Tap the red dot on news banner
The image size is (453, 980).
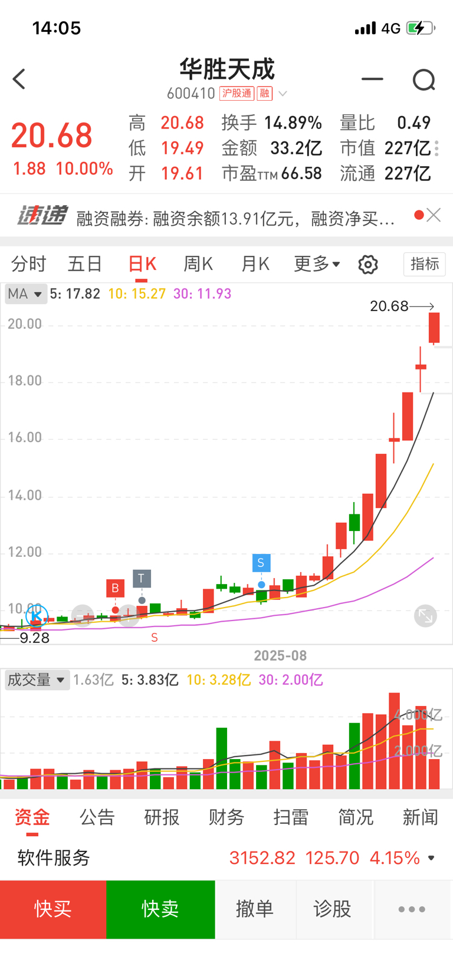(x=419, y=215)
